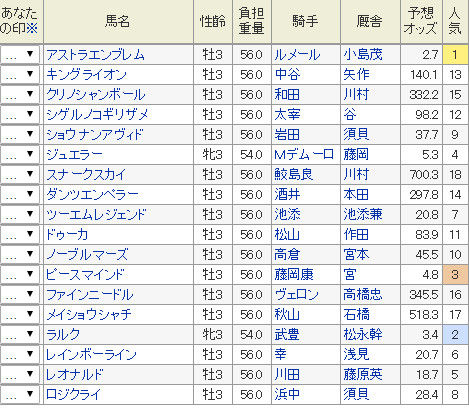This screenshot has height=408, width=469.
Task: Click the 人気 column header
Action: pos(455,21)
